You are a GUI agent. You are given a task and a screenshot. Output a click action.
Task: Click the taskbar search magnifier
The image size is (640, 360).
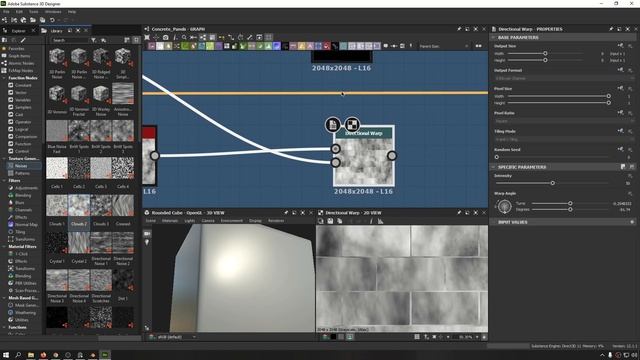tap(18, 355)
